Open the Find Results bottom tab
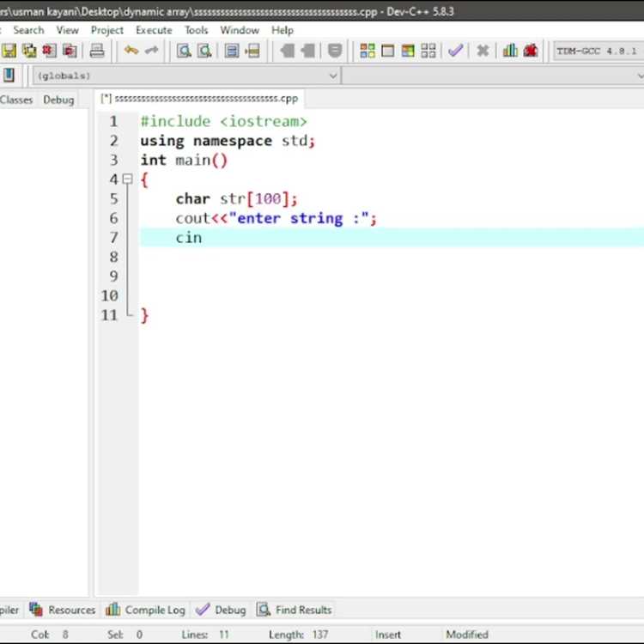Image resolution: width=644 pixels, height=644 pixels. 294,610
